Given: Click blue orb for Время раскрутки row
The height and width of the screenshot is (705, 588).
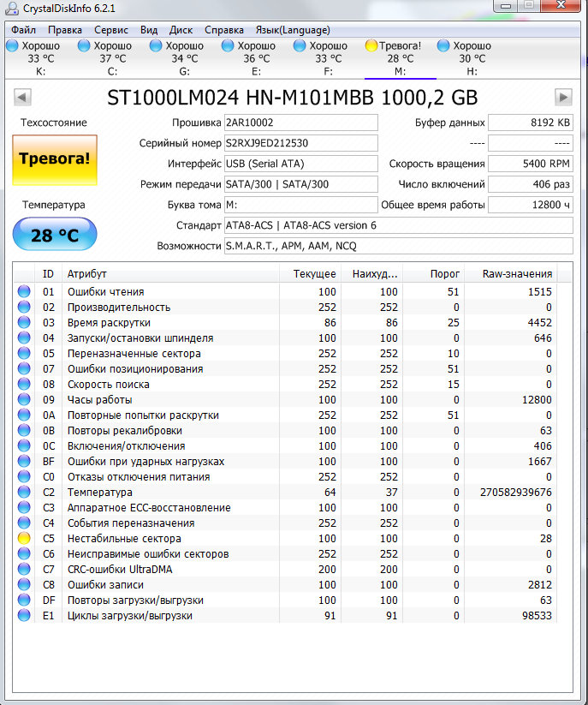Looking at the screenshot, I should tap(24, 322).
